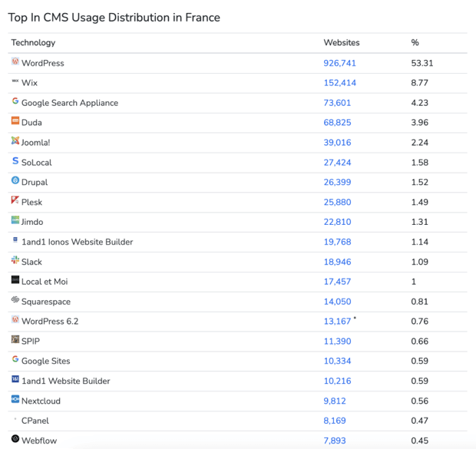Open the 926,741 WordPress websites link
Screen dimensions: 476x449
339,63
